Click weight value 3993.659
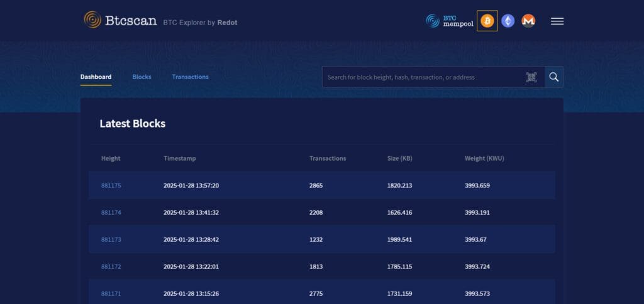The image size is (644, 304). pos(477,185)
